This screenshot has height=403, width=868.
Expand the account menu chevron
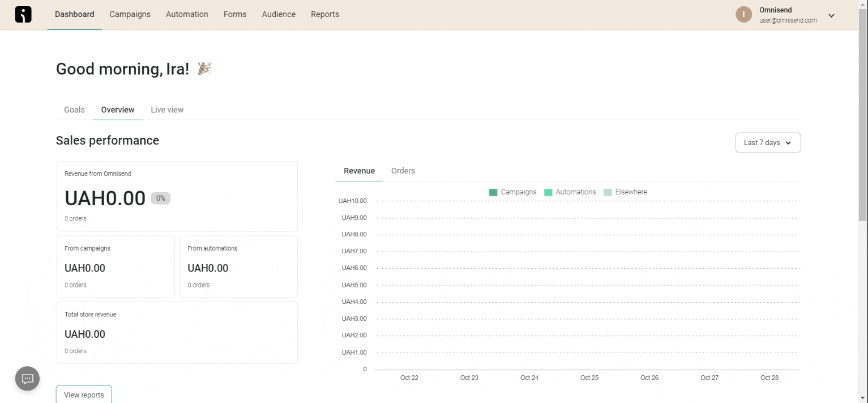point(831,16)
